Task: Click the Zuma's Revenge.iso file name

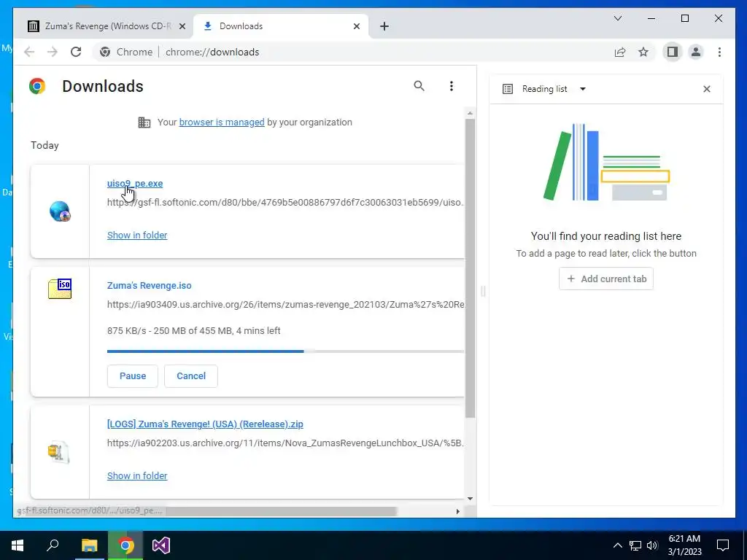Action: pos(149,286)
